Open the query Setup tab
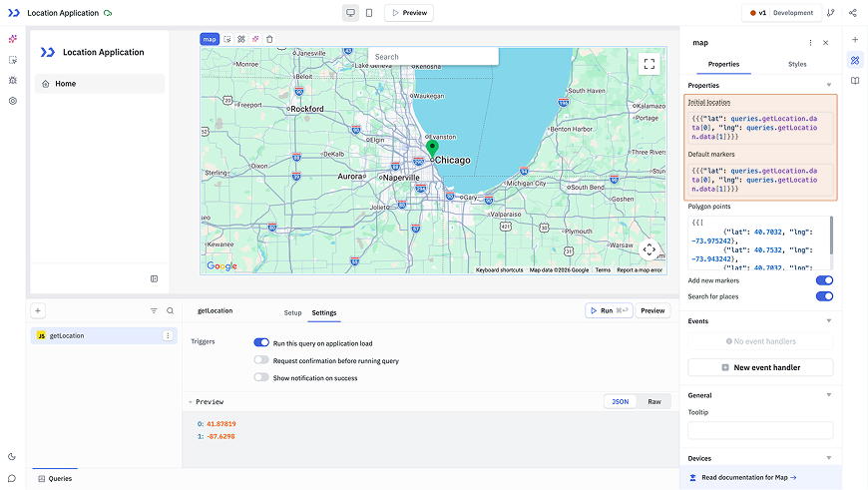Image resolution: width=868 pixels, height=490 pixels. point(292,312)
